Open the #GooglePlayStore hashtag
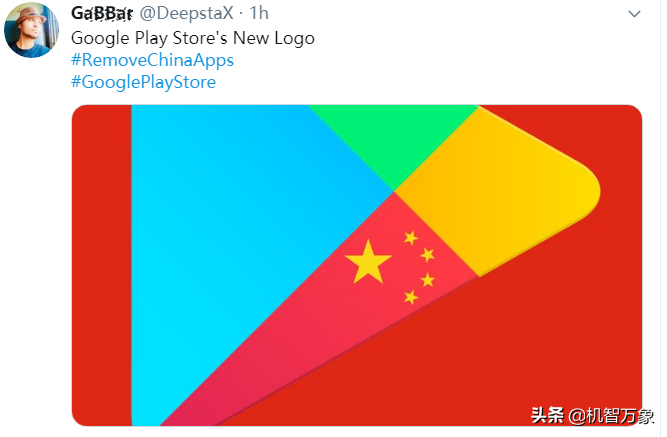Screen dimensions: 667x437 tap(143, 82)
